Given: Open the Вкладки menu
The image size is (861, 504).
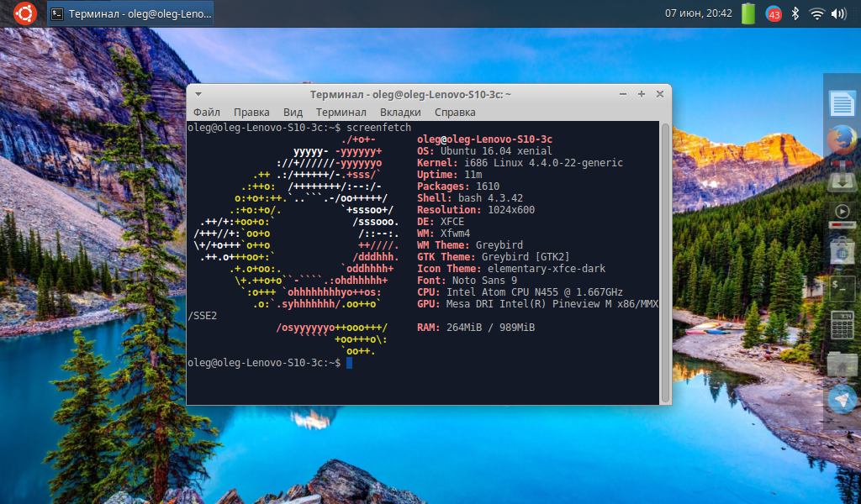Looking at the screenshot, I should pos(400,113).
